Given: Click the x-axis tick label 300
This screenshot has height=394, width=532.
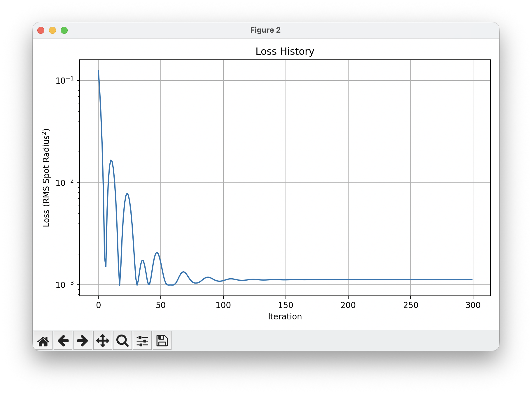Looking at the screenshot, I should 473,305.
